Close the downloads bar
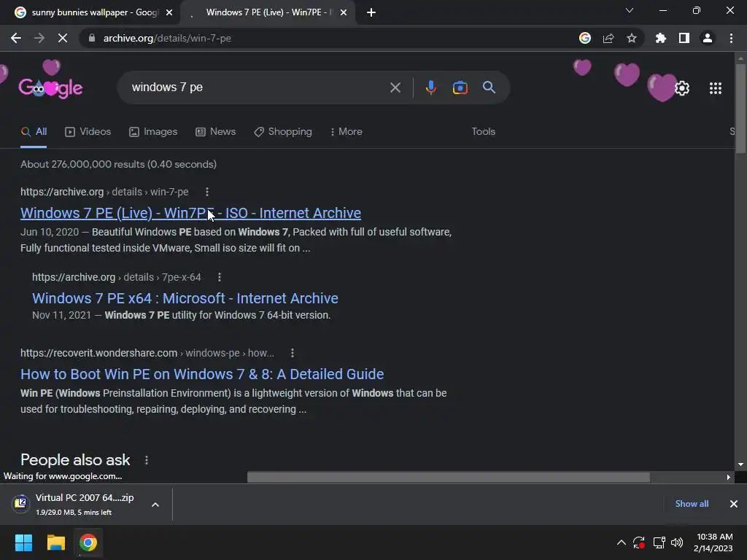747x560 pixels. pos(734,504)
